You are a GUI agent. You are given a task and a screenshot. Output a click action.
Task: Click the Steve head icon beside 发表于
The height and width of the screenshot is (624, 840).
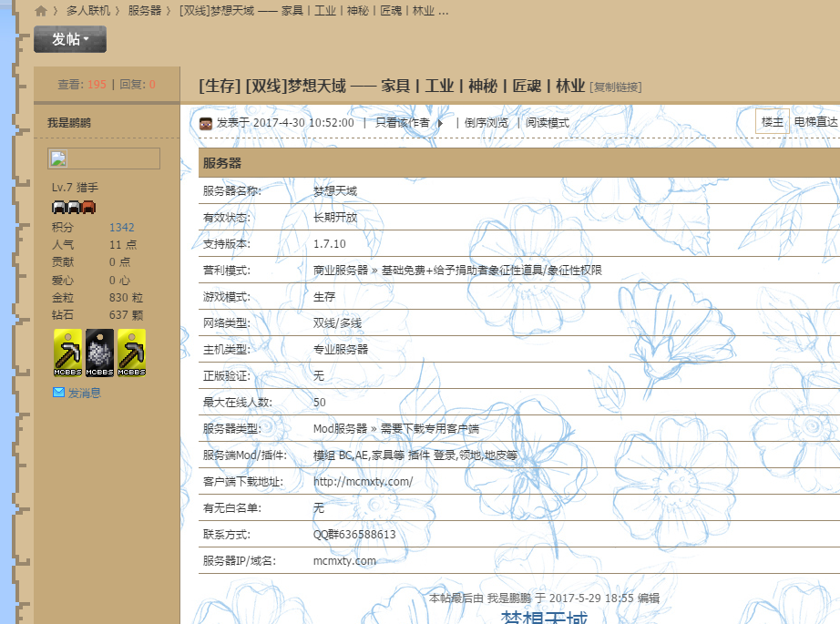point(206,123)
